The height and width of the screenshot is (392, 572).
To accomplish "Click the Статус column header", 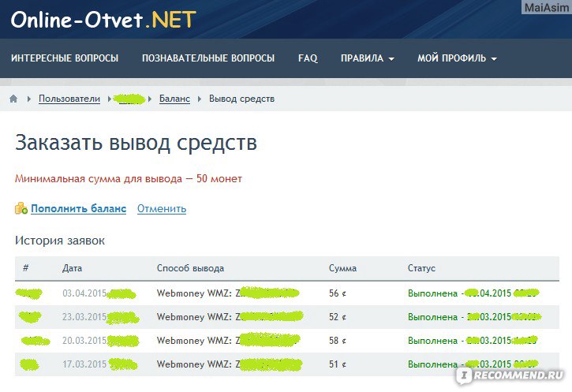I will pyautogui.click(x=421, y=268).
